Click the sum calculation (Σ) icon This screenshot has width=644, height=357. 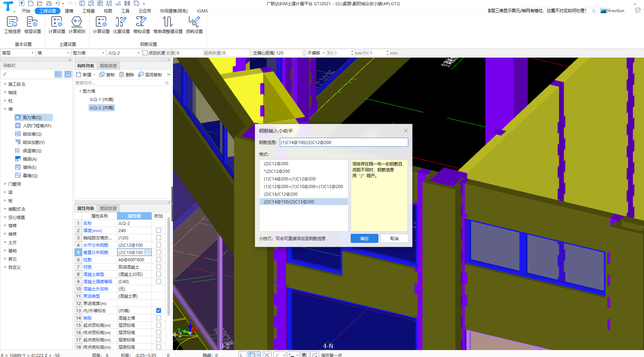(82, 3)
